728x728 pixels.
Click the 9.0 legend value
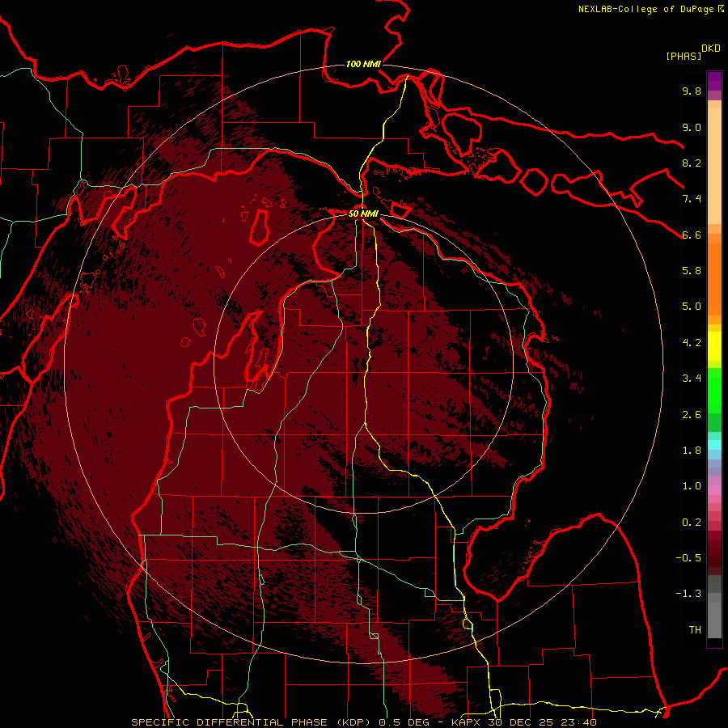tap(692, 127)
